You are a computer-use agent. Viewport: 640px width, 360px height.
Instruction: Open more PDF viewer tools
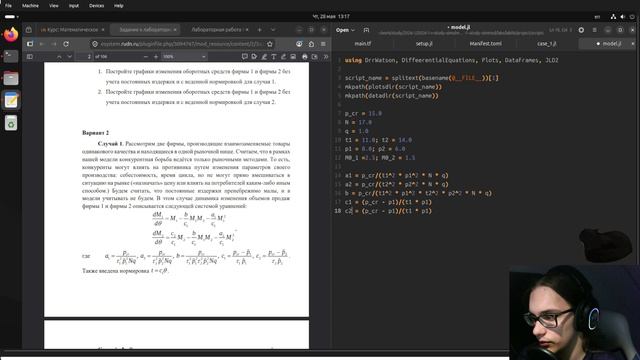click(326, 57)
